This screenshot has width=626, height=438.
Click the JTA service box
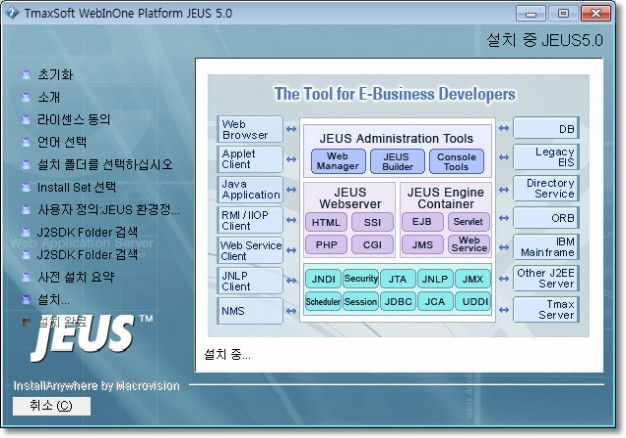(398, 279)
